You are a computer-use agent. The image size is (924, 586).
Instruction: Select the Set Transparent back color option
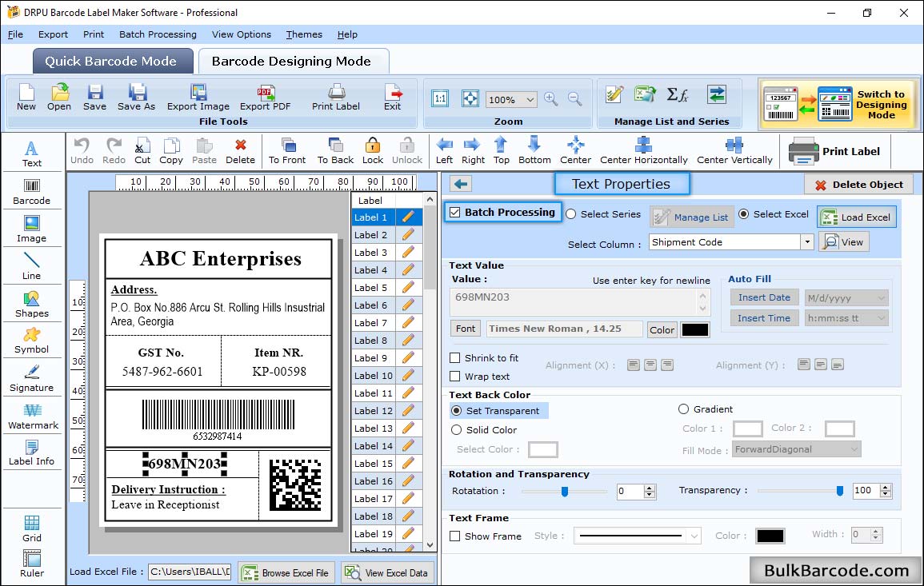coord(456,410)
